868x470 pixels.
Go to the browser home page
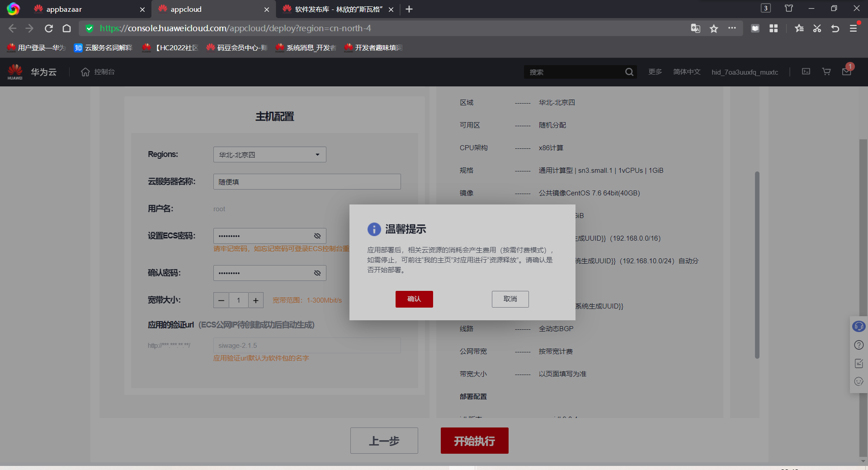(66, 28)
